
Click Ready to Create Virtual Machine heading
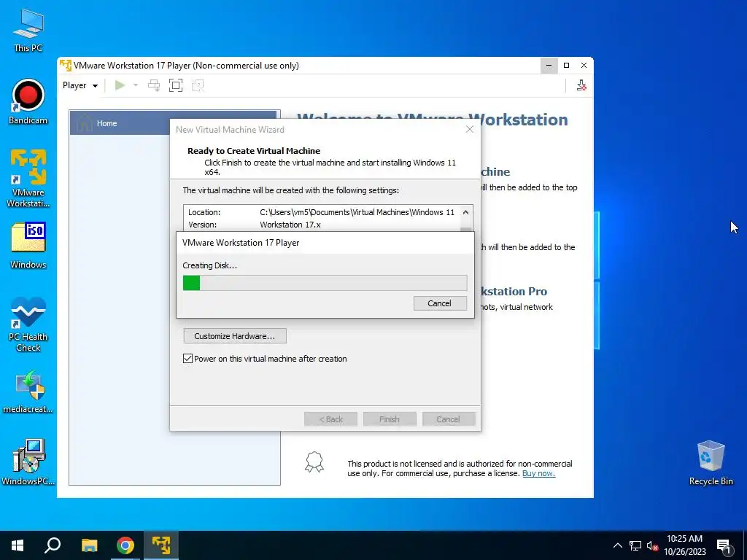[x=253, y=151]
